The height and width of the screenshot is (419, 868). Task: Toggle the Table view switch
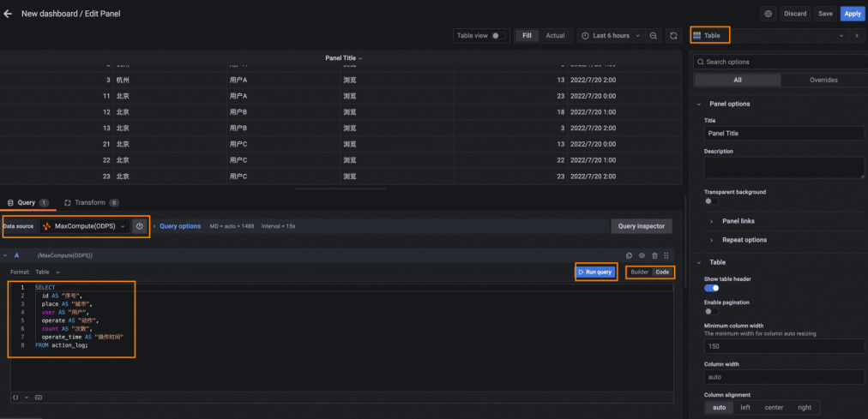pos(498,35)
